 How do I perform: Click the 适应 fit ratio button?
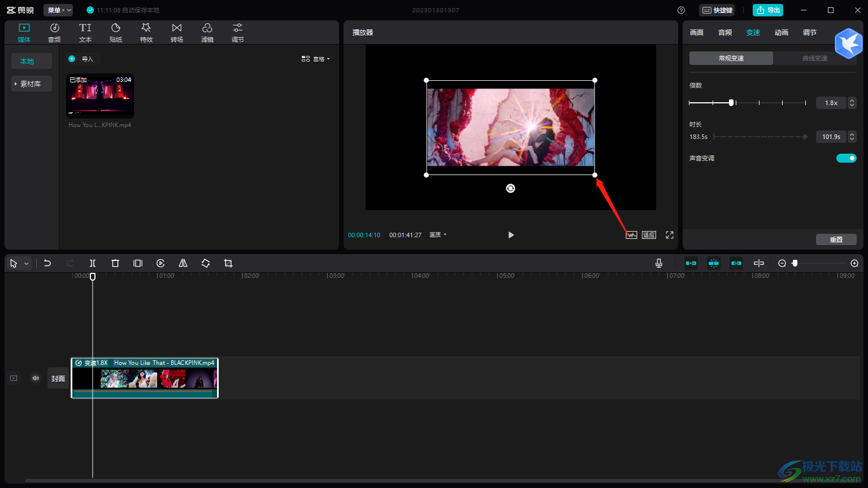coord(649,235)
